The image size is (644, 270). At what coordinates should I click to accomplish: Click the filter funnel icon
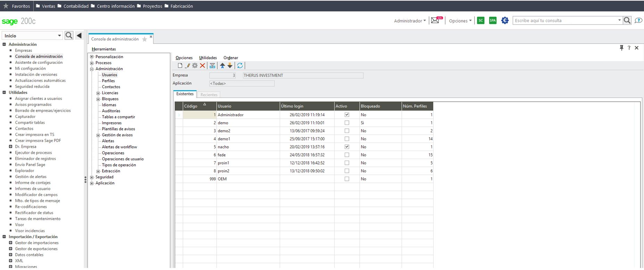click(x=212, y=66)
